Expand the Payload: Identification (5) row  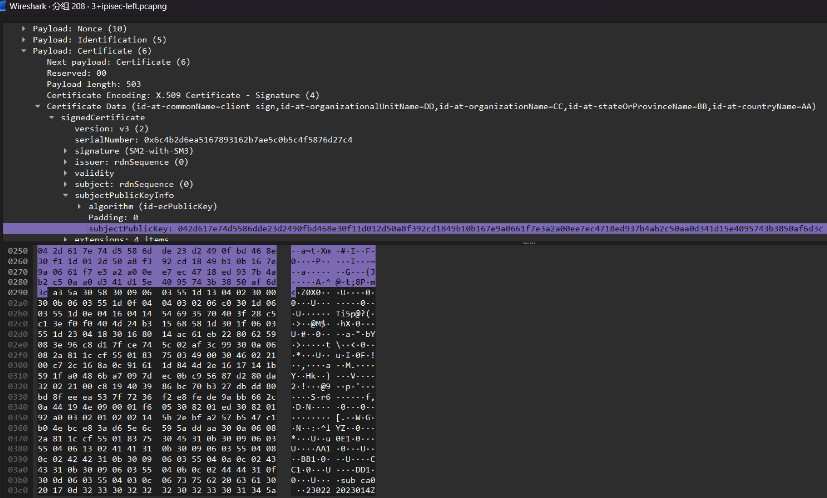(x=24, y=40)
